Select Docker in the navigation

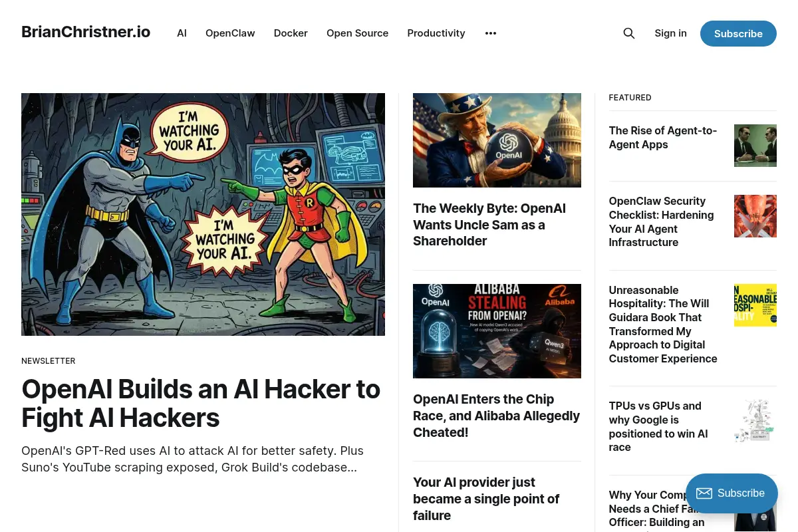tap(291, 33)
